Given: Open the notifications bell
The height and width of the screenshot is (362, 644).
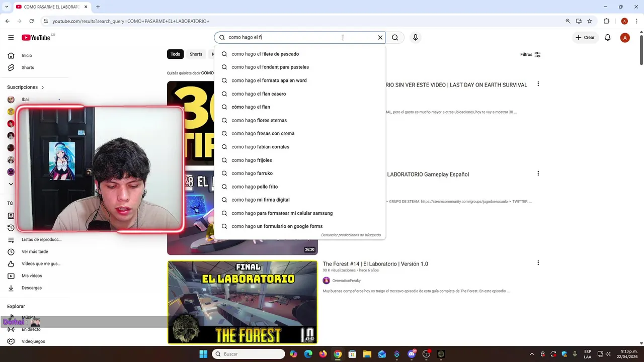Looking at the screenshot, I should [608, 37].
